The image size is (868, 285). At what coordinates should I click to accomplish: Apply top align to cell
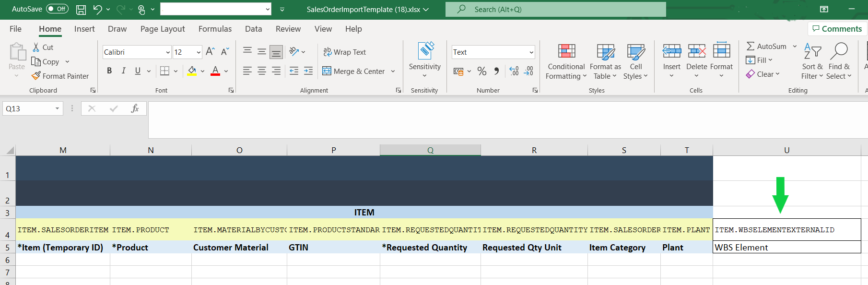247,51
